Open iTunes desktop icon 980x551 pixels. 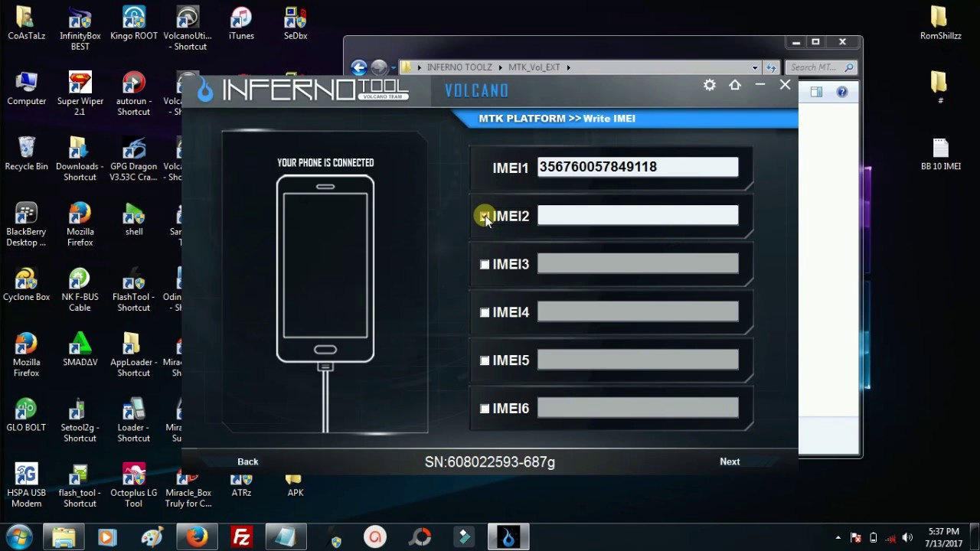pos(241,23)
